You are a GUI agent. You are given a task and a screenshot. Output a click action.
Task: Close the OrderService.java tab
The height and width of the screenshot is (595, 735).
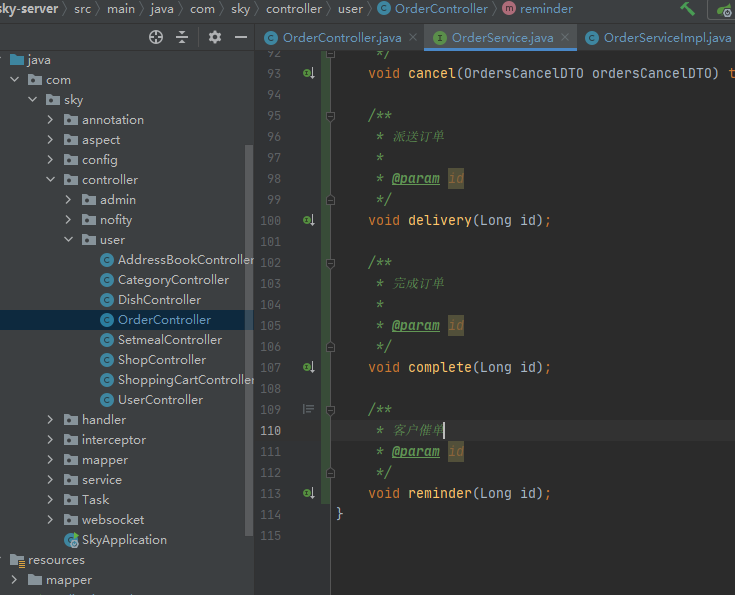[565, 38]
